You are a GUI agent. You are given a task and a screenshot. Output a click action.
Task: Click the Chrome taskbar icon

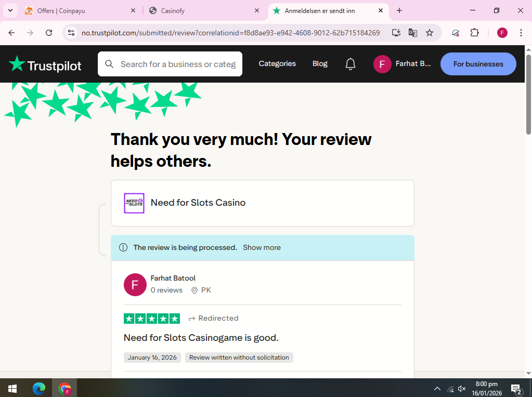64,388
